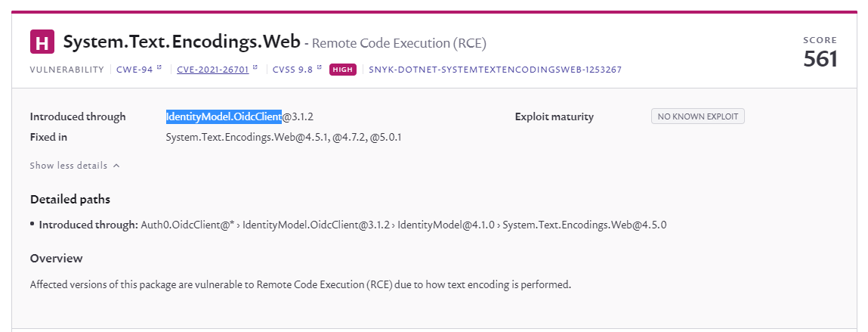Screen dimensions: 868x332
Task: Click the HIGH severity badge
Action: coord(343,70)
